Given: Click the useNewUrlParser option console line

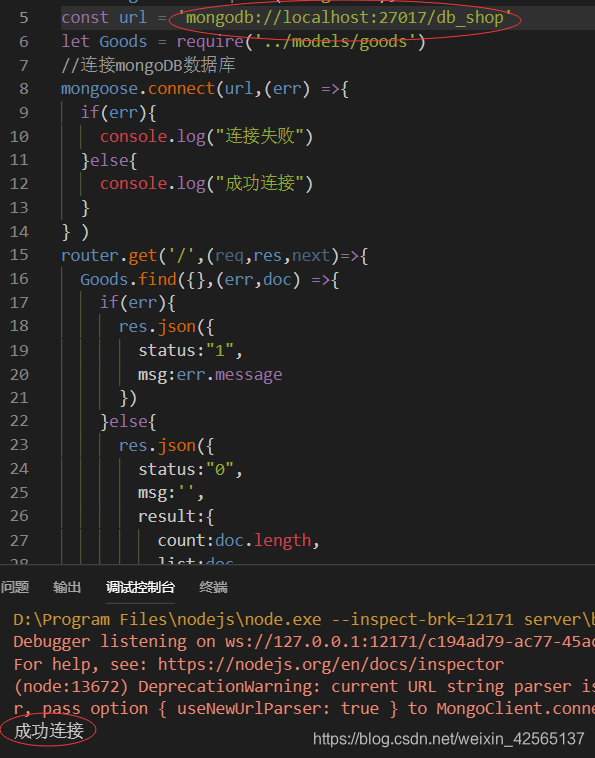Looking at the screenshot, I should (x=304, y=709).
